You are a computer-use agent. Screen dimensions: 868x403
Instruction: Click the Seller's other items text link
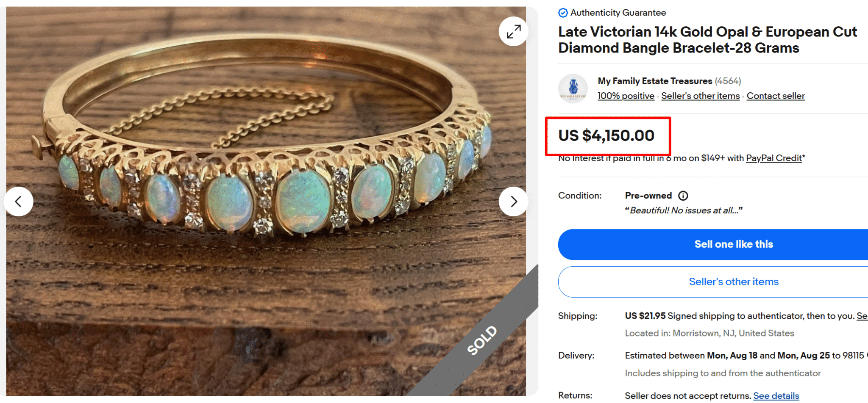click(700, 96)
